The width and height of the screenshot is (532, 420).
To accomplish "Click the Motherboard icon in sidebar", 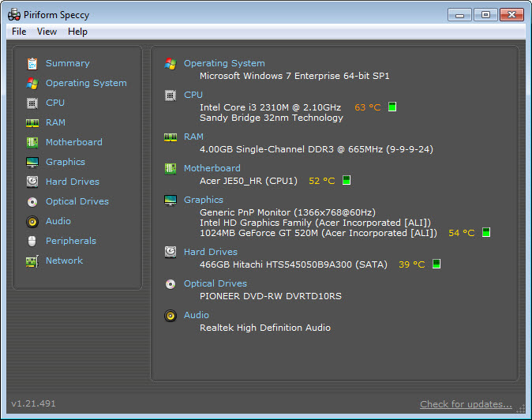I will click(32, 142).
